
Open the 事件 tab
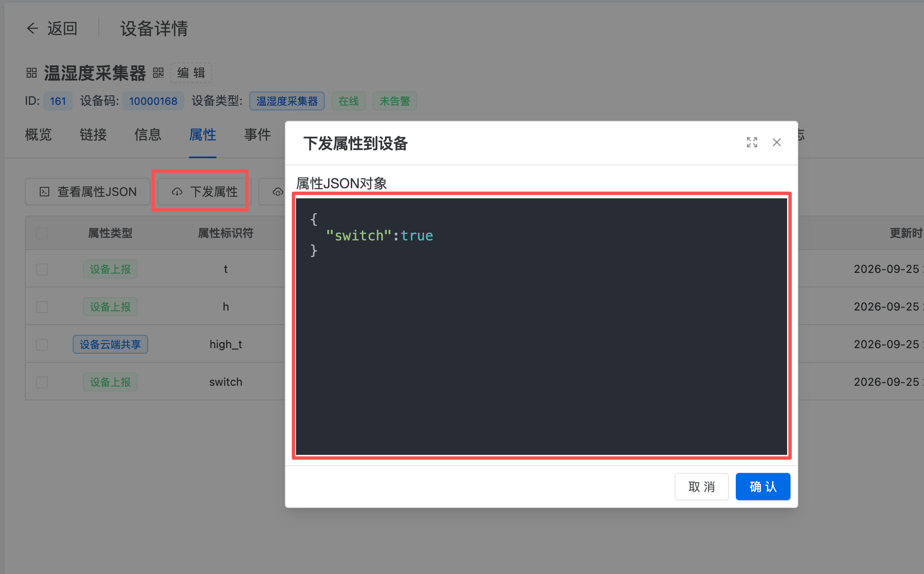258,135
